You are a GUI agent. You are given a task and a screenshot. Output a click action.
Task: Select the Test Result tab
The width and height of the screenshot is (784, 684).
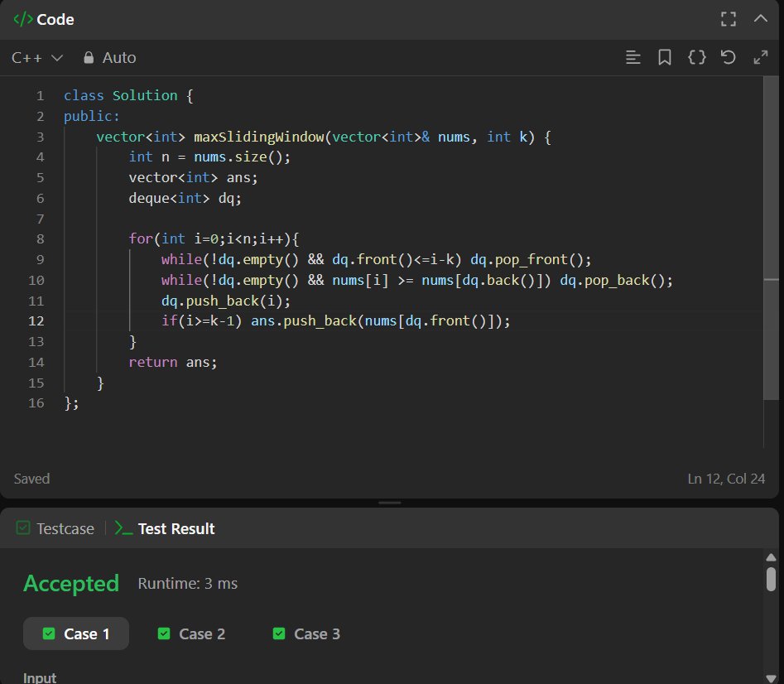(x=165, y=528)
